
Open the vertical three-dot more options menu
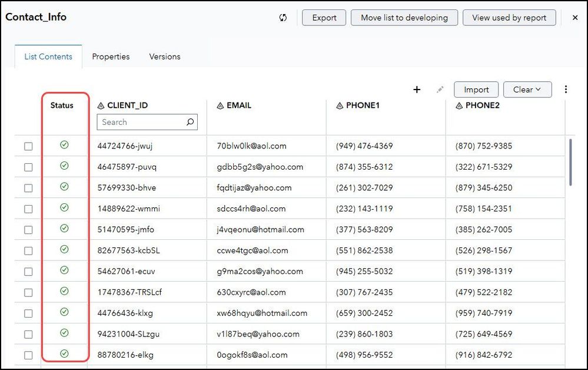coord(566,90)
